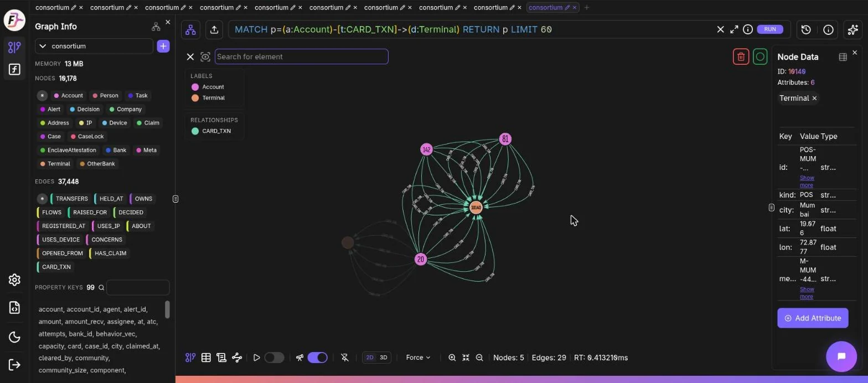This screenshot has height=383, width=868.
Task: Show more of the merchant attribute value
Action: coord(807,293)
